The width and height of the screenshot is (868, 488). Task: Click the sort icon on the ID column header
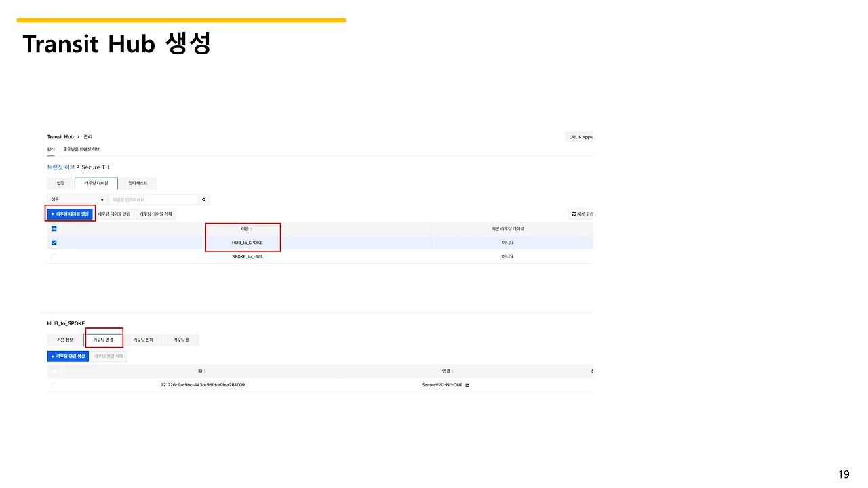pyautogui.click(x=205, y=371)
